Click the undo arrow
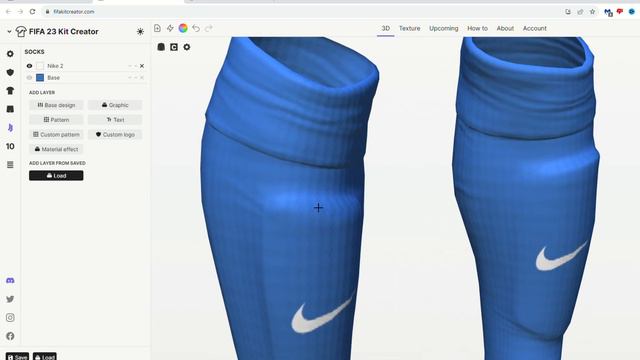This screenshot has width=640, height=360. [196, 28]
